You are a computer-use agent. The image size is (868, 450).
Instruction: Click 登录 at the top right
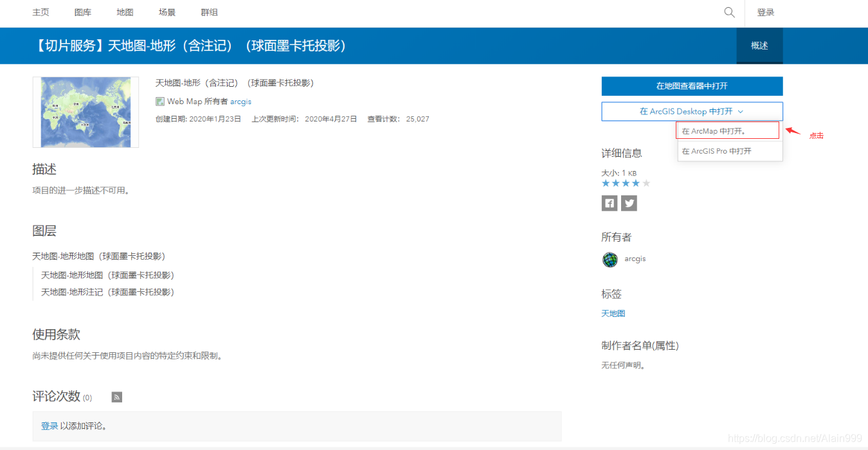tap(766, 12)
